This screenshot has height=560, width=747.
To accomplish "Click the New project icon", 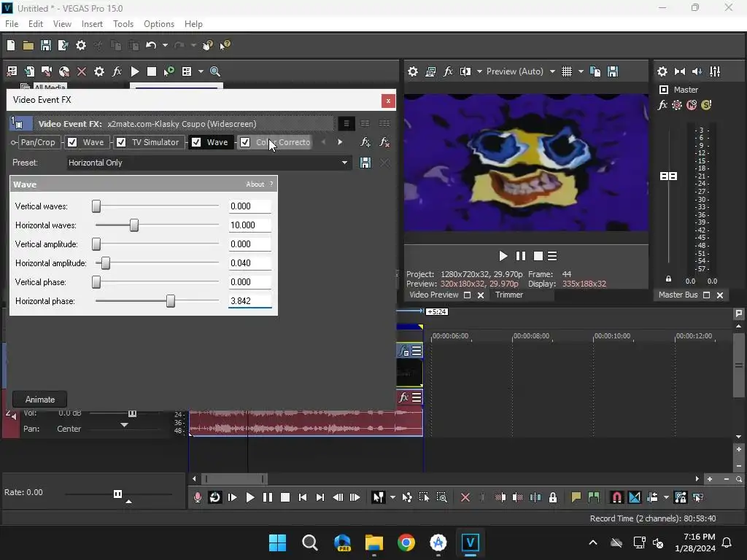I will click(x=10, y=45).
